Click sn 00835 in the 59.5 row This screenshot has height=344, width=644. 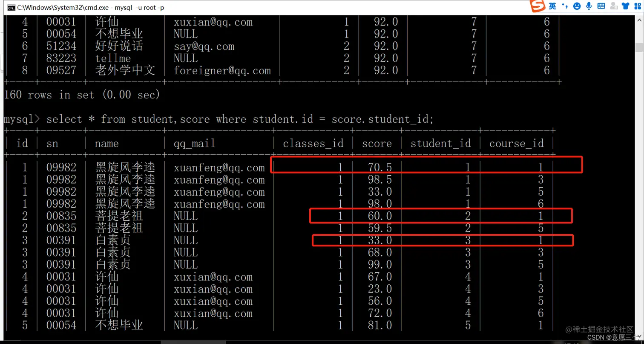(61, 228)
